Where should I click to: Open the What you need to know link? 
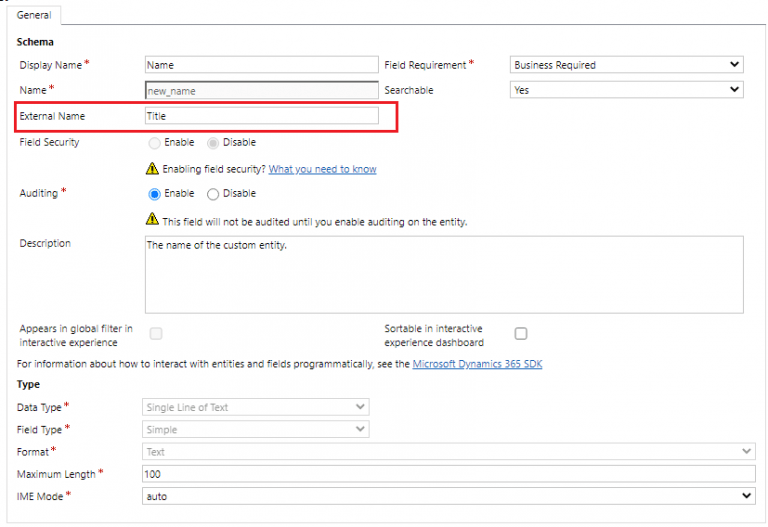point(322,169)
